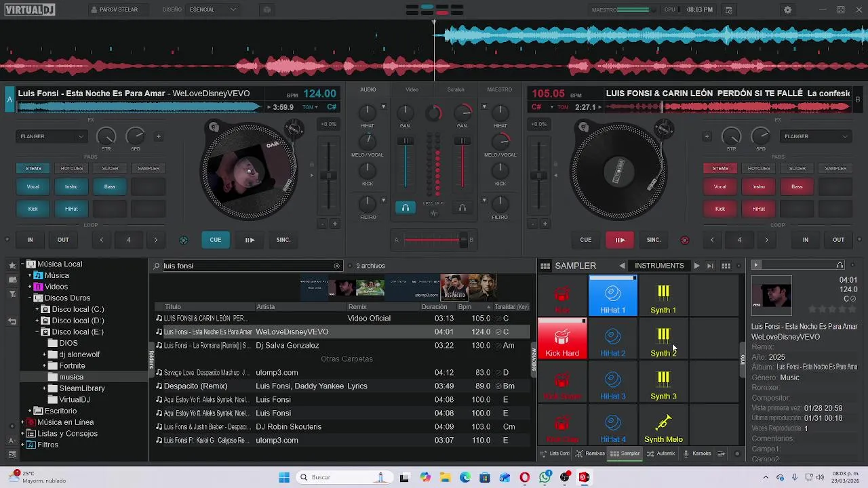Image resolution: width=868 pixels, height=488 pixels.
Task: Expand the Disco local (C:) tree node
Action: tap(37, 309)
